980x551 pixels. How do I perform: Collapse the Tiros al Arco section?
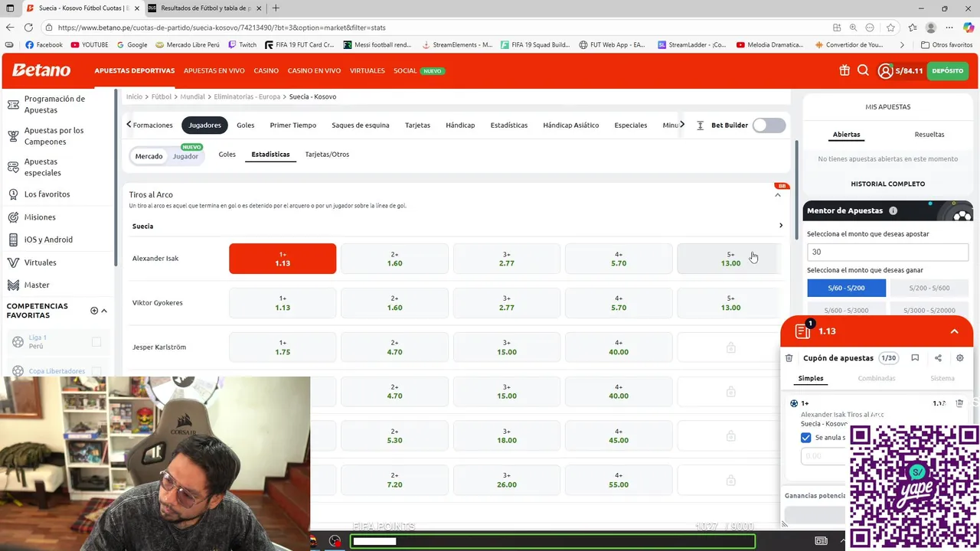tap(778, 195)
